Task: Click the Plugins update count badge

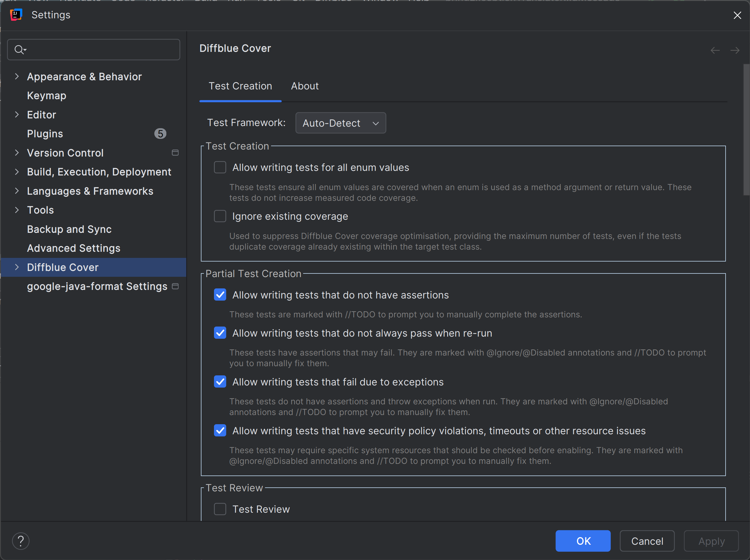Action: pyautogui.click(x=160, y=134)
